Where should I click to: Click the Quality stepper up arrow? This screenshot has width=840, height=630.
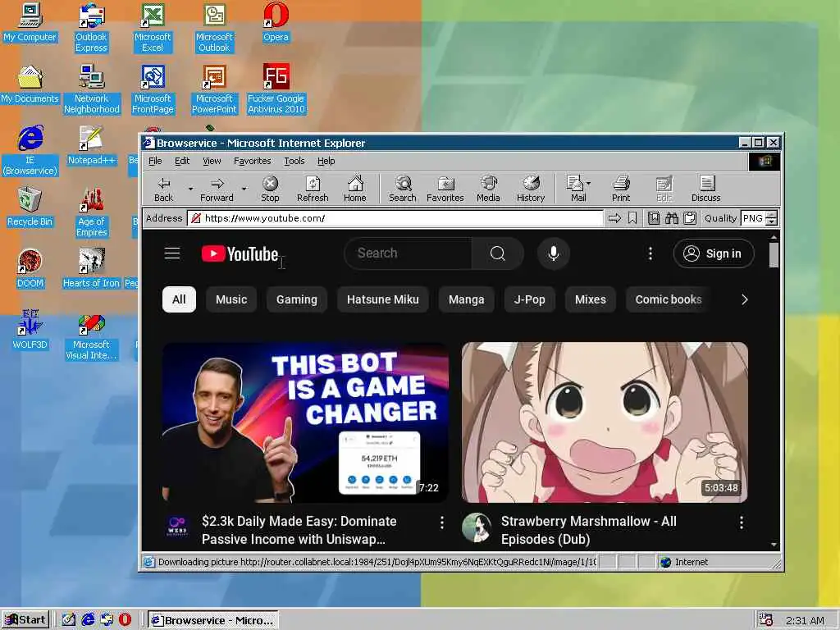pyautogui.click(x=771, y=214)
